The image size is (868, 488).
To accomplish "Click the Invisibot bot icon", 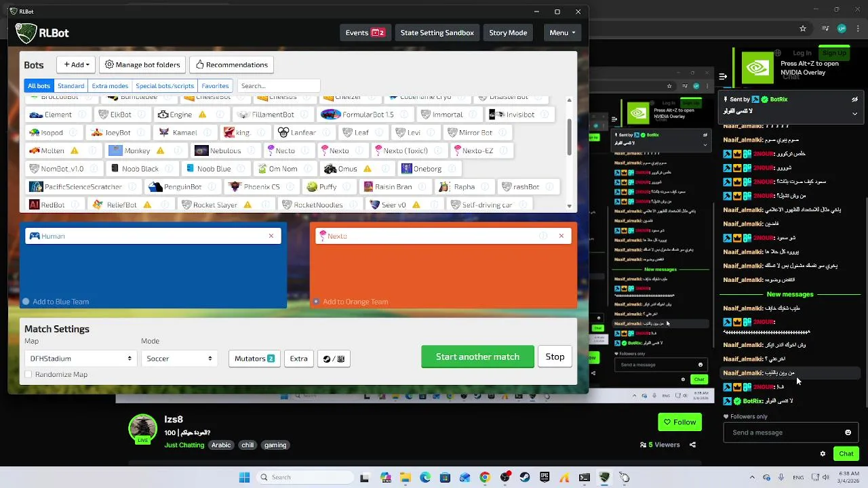I will click(496, 115).
